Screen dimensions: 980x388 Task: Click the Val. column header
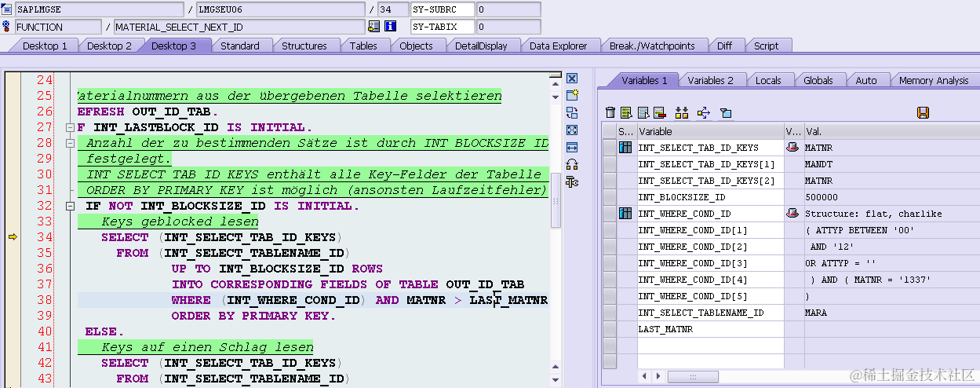(x=891, y=131)
